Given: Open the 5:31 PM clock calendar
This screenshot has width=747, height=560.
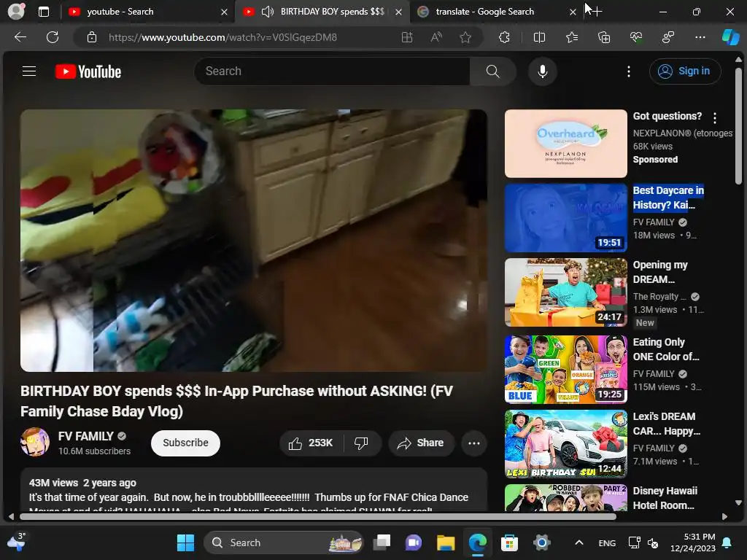Looking at the screenshot, I should click(x=693, y=542).
